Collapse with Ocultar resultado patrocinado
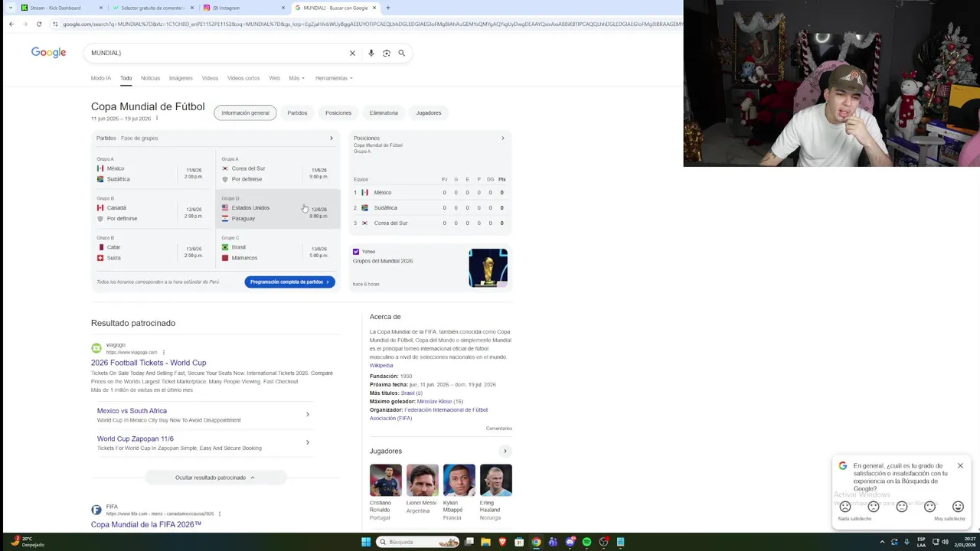Screen dimensions: 980x551 coord(215,478)
